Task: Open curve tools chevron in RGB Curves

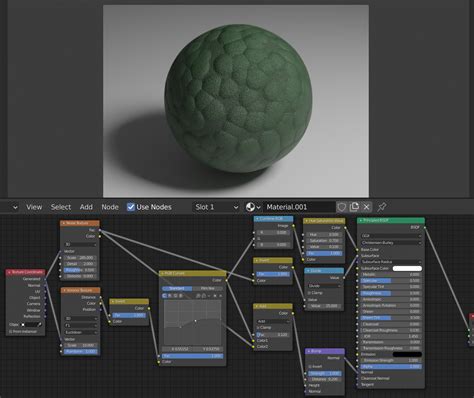Action: (209, 296)
